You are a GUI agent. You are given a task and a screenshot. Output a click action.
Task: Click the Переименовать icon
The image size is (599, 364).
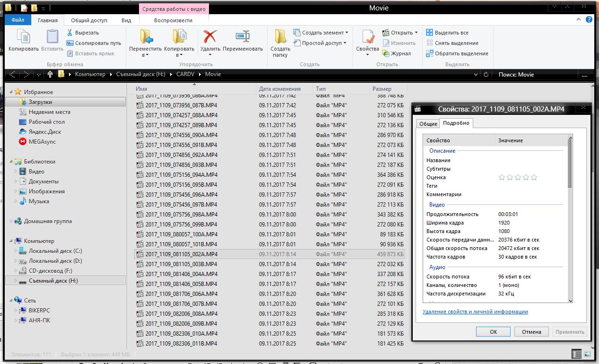[x=243, y=37]
